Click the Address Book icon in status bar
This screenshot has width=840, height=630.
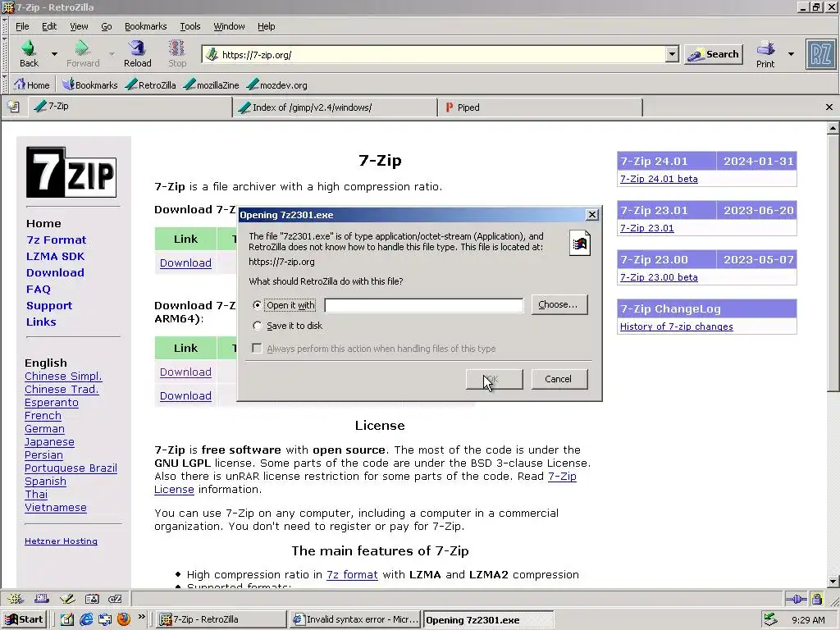(x=92, y=598)
